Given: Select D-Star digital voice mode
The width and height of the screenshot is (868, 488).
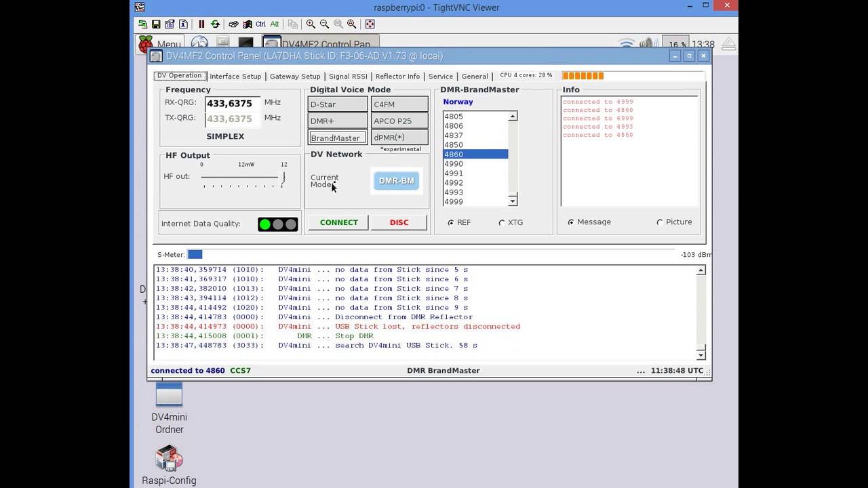Looking at the screenshot, I should 338,104.
